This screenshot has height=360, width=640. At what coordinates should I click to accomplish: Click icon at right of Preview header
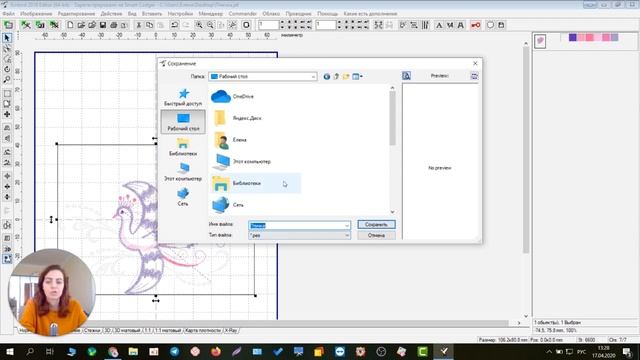pyautogui.click(x=474, y=76)
